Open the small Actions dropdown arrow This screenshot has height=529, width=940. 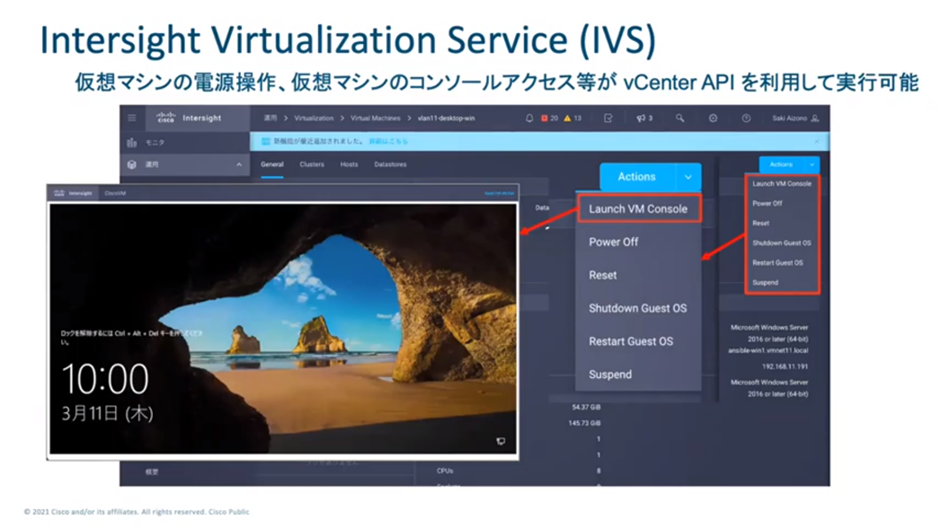click(x=812, y=164)
